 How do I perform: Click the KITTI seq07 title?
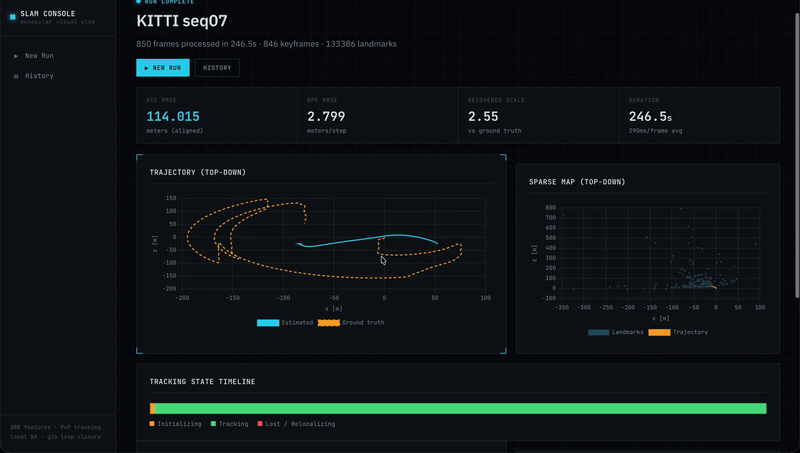tap(182, 21)
